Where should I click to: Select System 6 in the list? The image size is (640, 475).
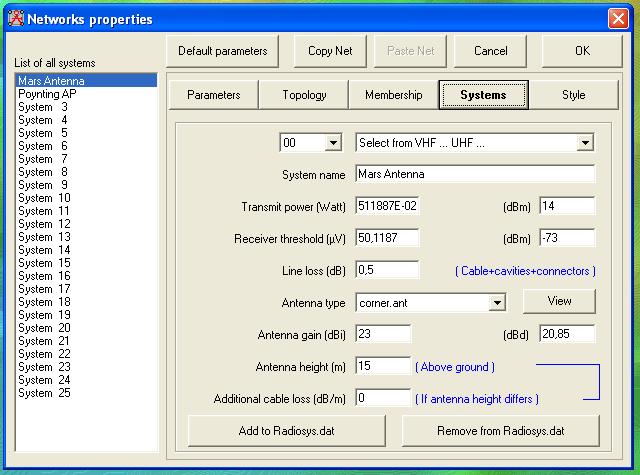[86, 146]
